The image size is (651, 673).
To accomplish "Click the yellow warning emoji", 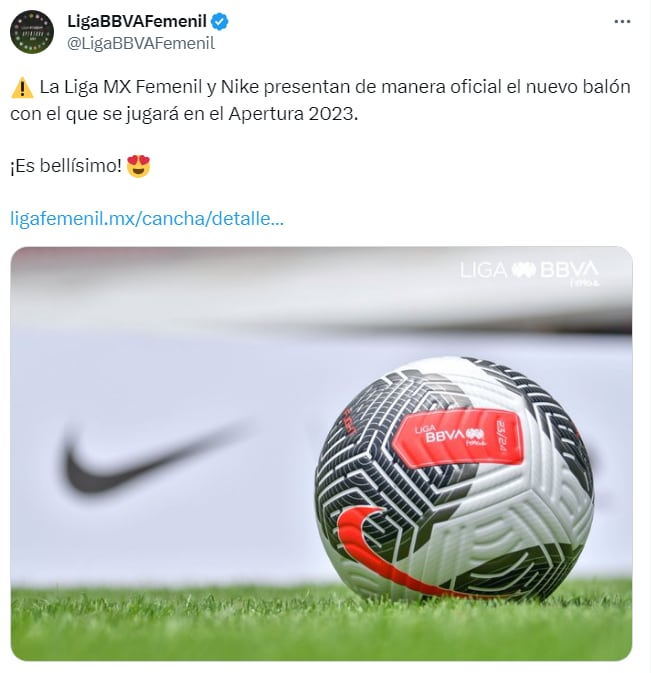I will pos(22,88).
